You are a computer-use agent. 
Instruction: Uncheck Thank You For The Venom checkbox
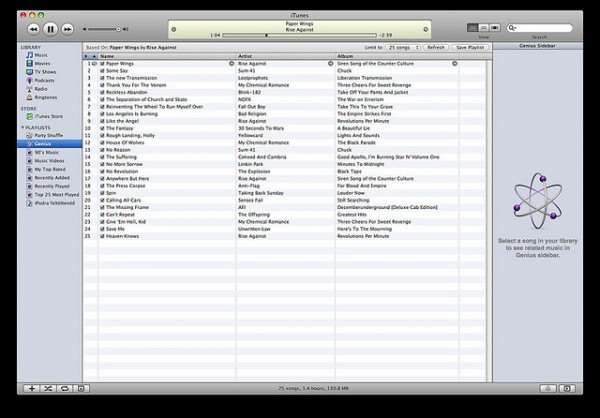[x=102, y=85]
